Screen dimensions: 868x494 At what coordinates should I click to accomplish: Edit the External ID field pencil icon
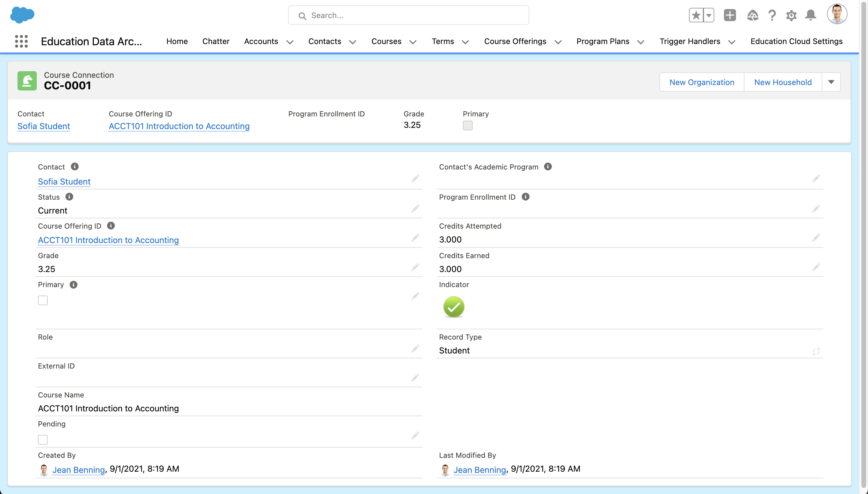tap(415, 378)
